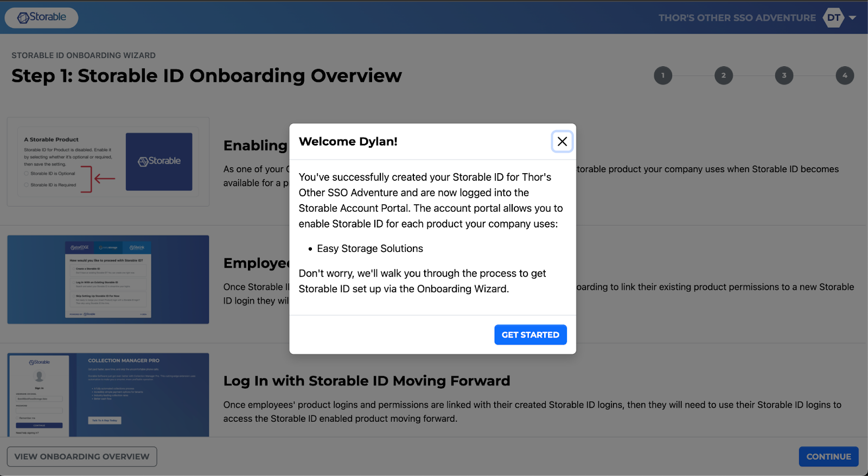Viewport: 868px width, 476px height.
Task: Select the Storable ID is Optional radio option
Action: pyautogui.click(x=27, y=174)
